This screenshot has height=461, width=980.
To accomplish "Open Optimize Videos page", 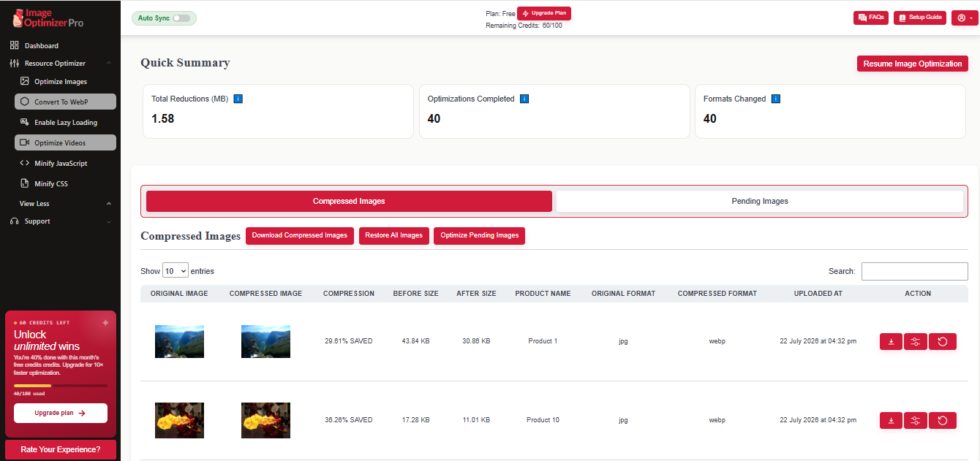I will coord(65,142).
